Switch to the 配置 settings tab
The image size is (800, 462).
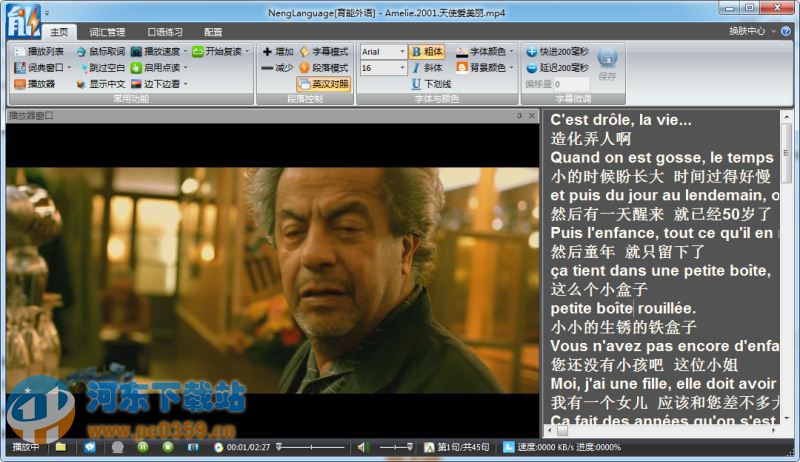pos(213,32)
